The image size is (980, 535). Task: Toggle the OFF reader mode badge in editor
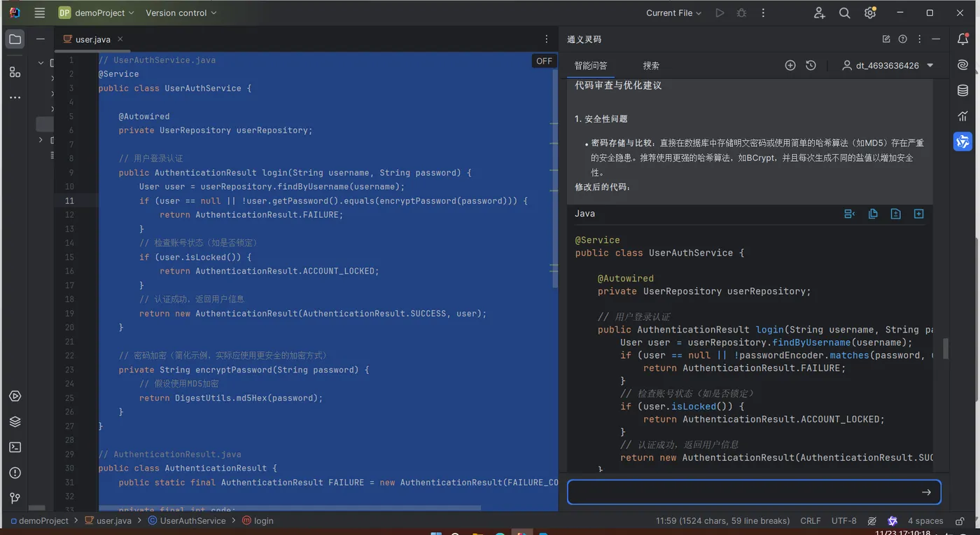544,61
